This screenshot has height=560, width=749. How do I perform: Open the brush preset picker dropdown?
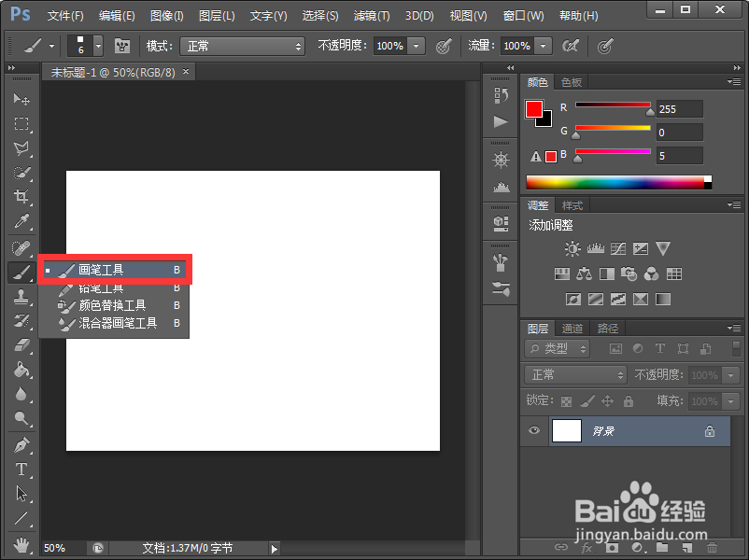[98, 46]
